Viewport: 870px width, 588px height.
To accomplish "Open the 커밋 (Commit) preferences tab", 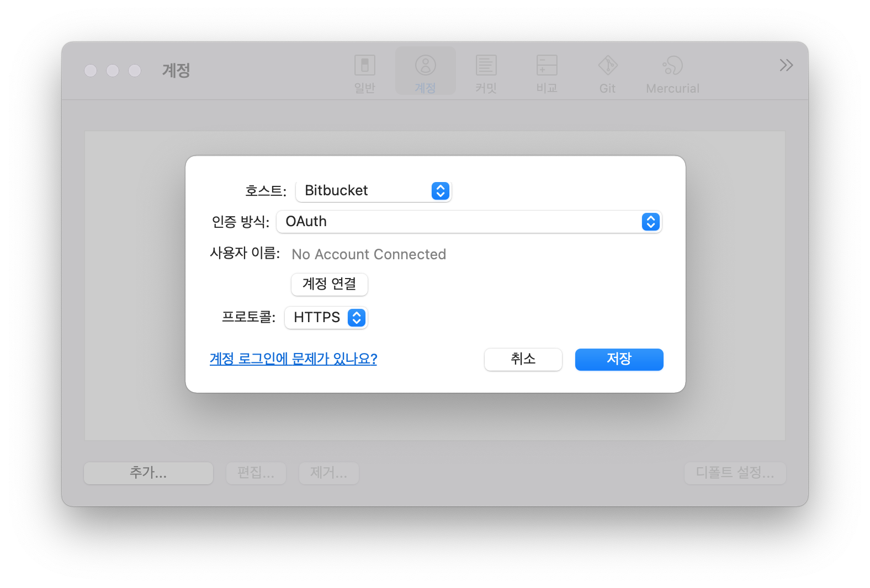I will pos(486,74).
